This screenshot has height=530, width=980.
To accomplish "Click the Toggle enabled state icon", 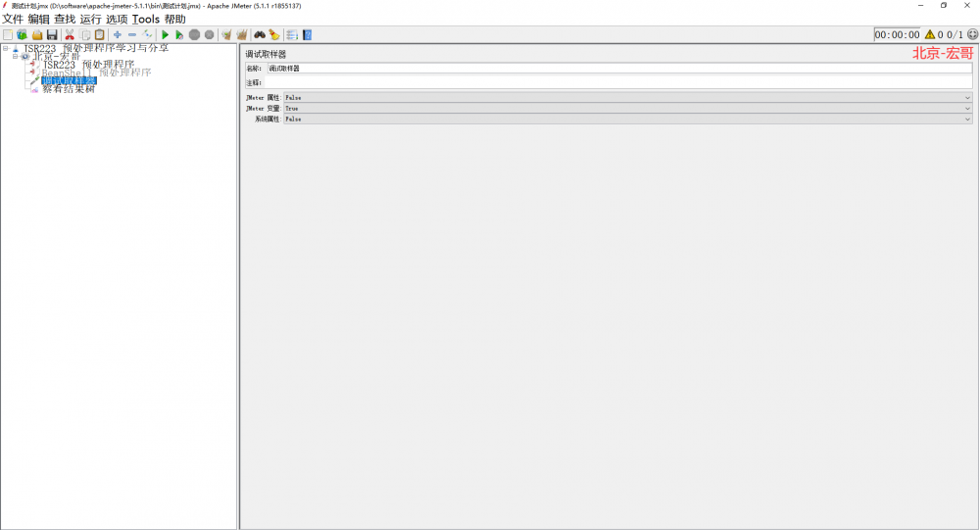I will (147, 35).
